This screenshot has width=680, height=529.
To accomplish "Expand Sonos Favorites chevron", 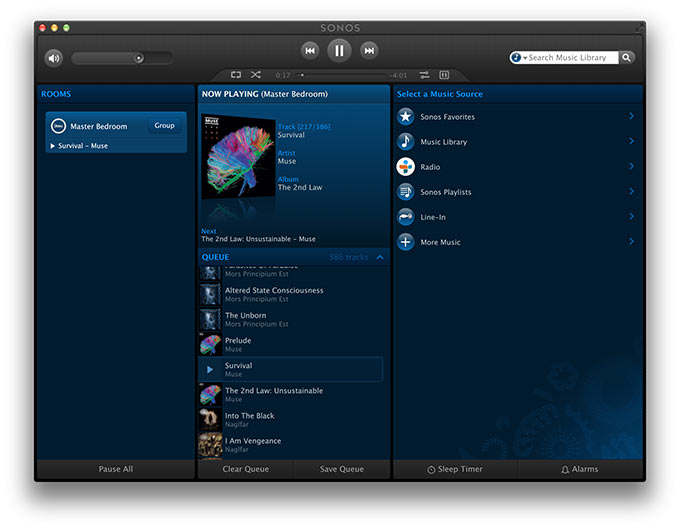I will (631, 116).
